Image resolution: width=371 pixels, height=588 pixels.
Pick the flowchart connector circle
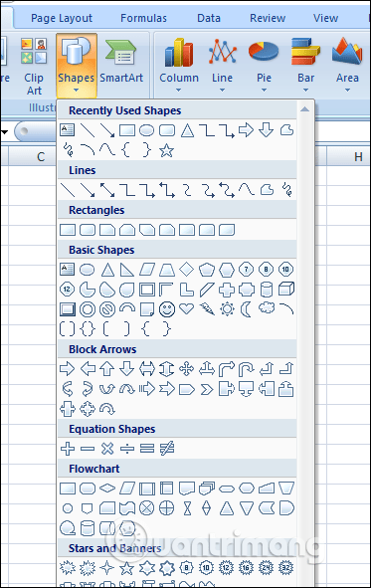coord(68,508)
